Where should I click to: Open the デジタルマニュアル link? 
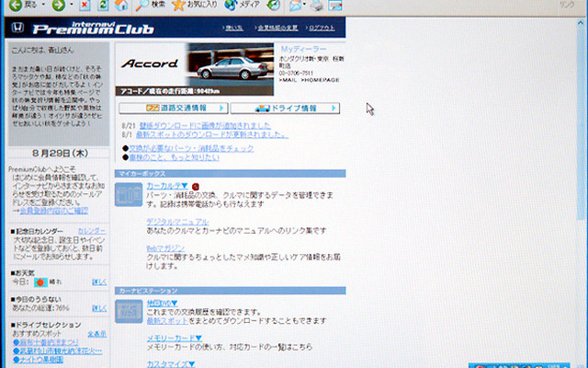[x=177, y=222]
